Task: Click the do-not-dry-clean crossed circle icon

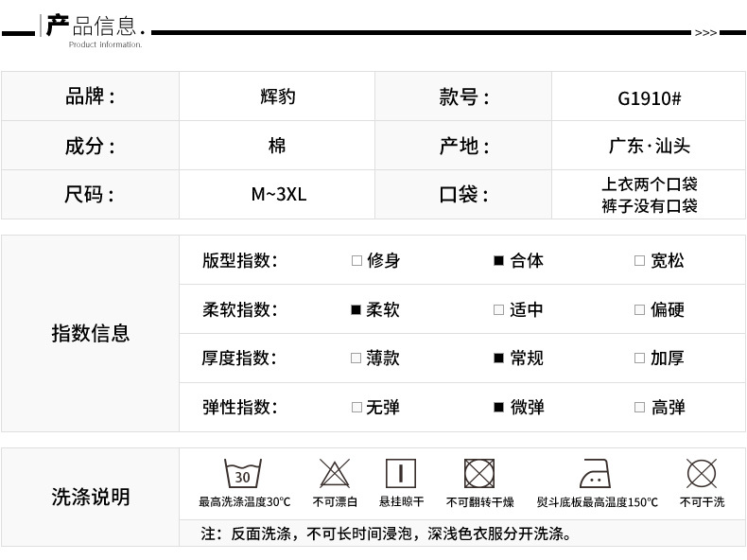Action: pos(702,473)
